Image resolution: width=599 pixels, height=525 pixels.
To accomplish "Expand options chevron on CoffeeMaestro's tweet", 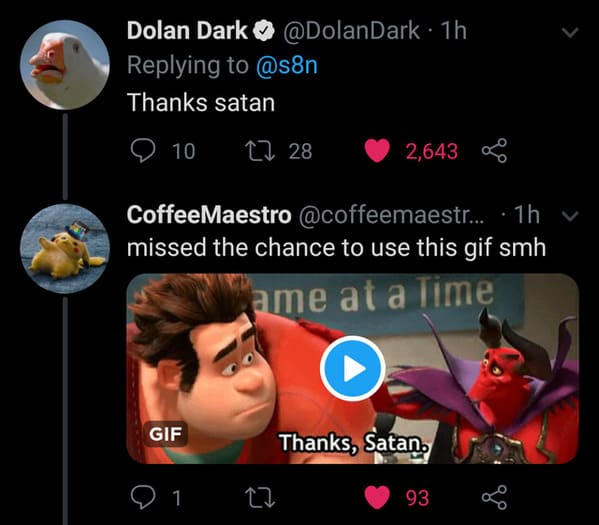I will pos(570,216).
